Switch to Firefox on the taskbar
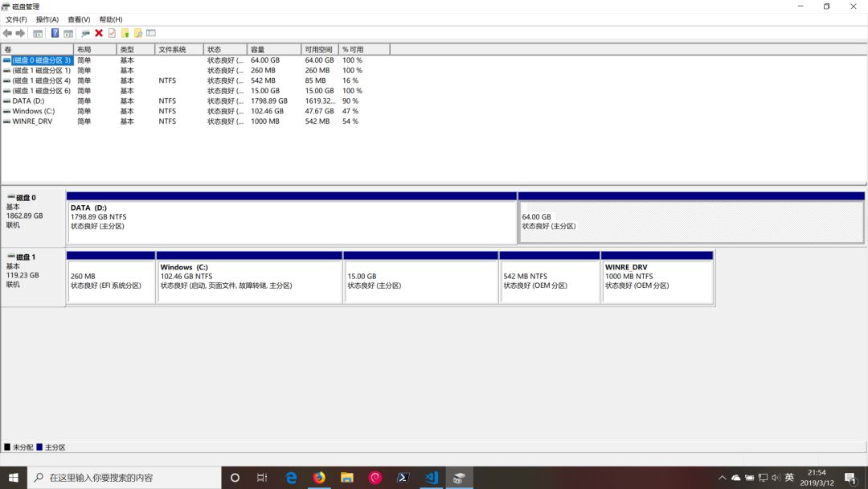Screen dimensions: 868x489 click(319, 478)
